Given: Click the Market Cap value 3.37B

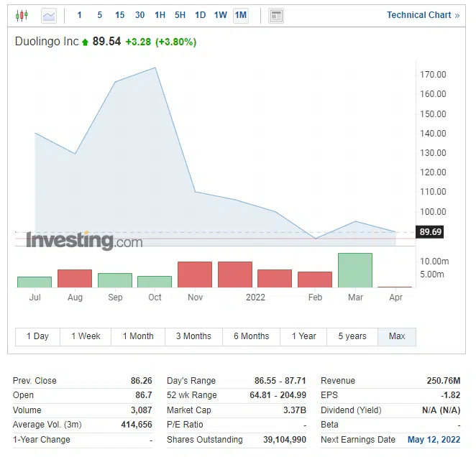Looking at the screenshot, I should pos(295,410).
